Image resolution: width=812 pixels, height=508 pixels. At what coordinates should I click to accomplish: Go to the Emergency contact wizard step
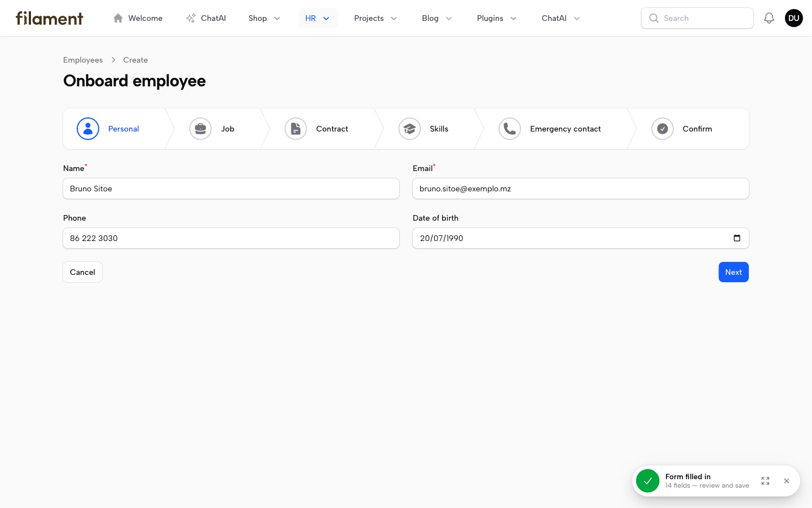coord(551,129)
